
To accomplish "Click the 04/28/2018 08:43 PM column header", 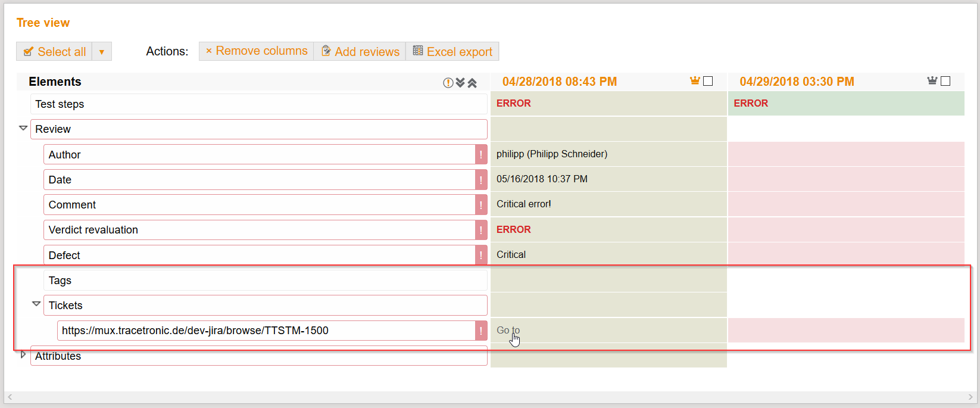I will tap(560, 82).
